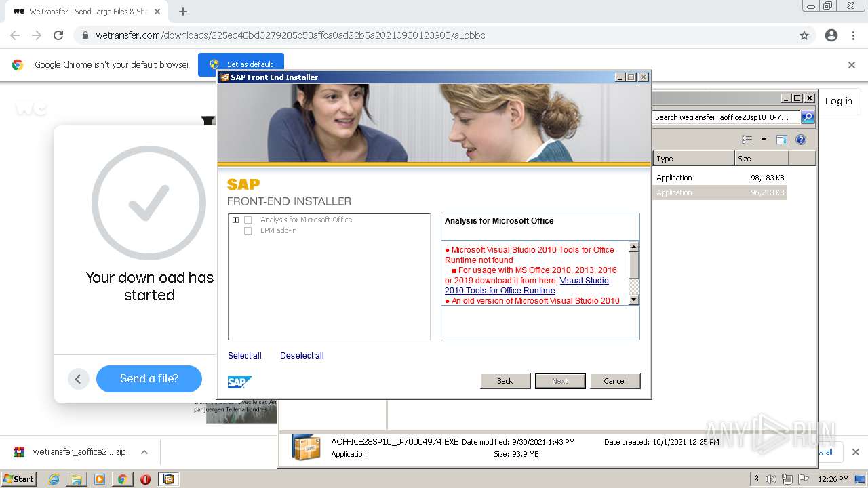Click the Chrome address bar URL
Screen dimensions: 868x488
click(x=290, y=35)
